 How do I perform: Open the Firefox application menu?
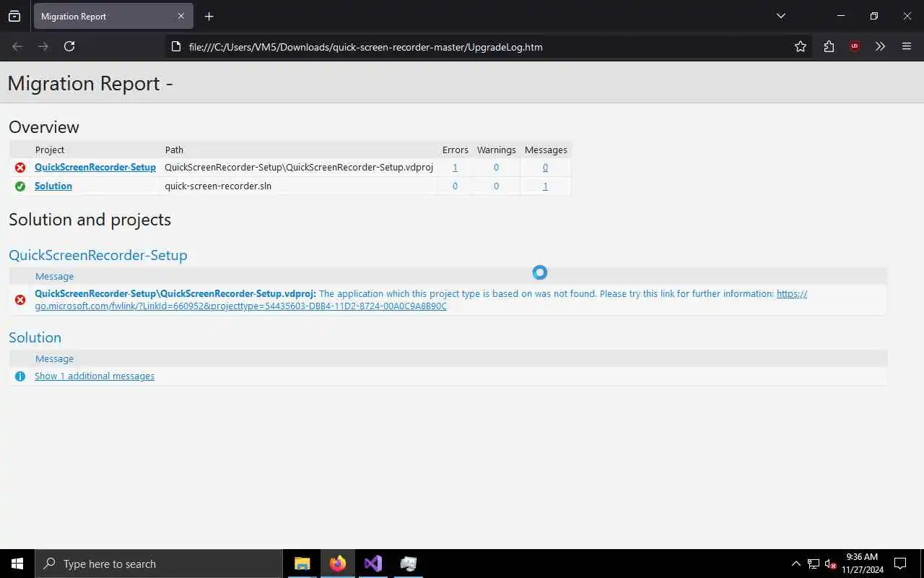[x=907, y=46]
